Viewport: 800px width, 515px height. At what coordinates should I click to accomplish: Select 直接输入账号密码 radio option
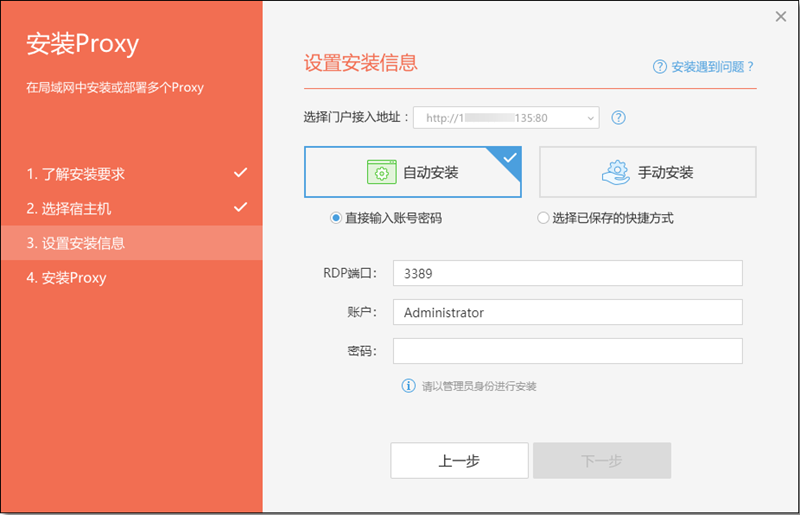[336, 218]
